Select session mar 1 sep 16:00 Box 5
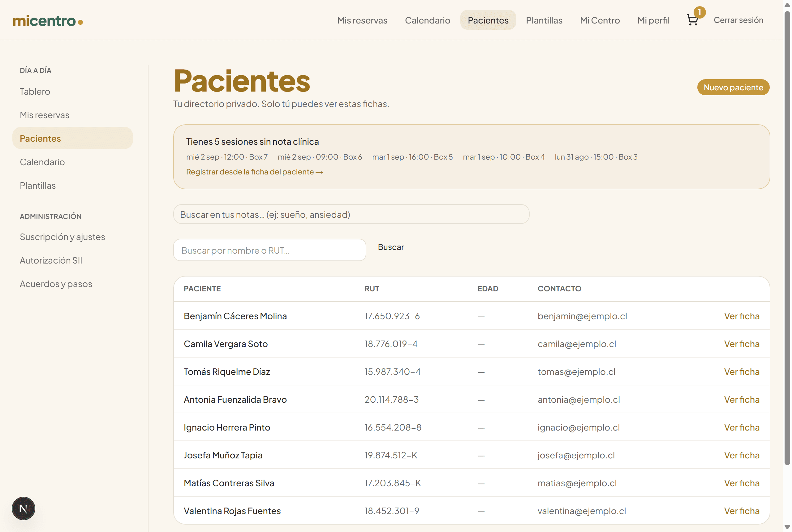 pos(412,157)
